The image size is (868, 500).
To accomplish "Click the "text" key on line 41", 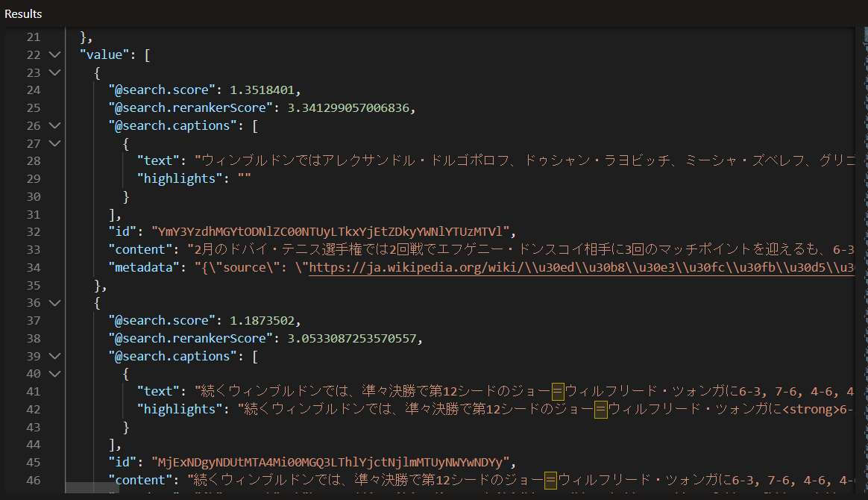I will 158,391.
